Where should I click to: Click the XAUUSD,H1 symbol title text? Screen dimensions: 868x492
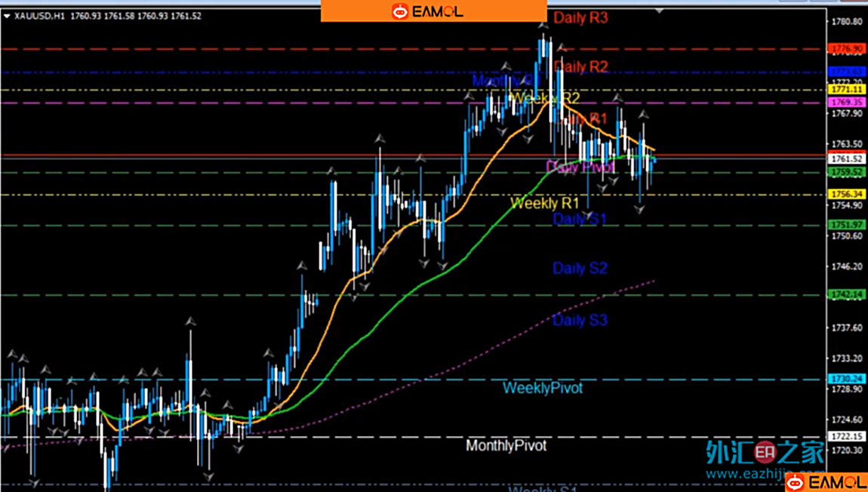tap(39, 16)
